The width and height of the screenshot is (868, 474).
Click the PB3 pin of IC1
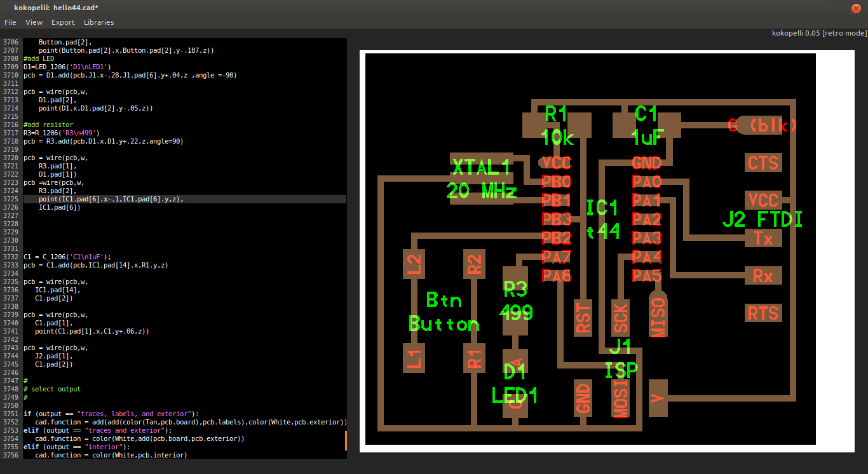[557, 220]
